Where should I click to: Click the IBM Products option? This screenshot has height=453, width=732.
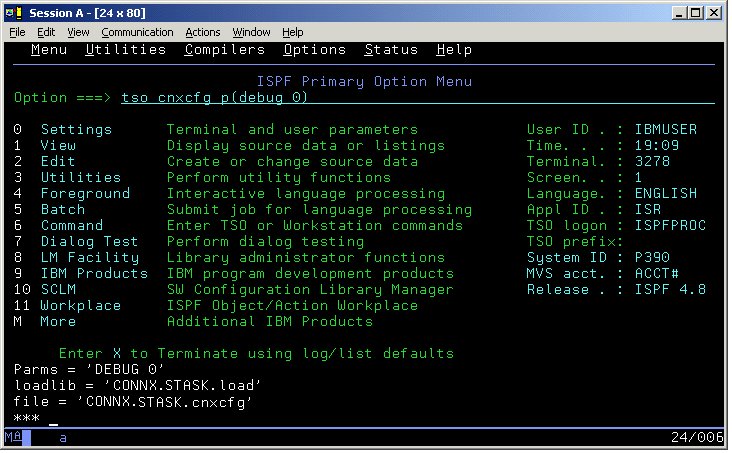tap(93, 274)
